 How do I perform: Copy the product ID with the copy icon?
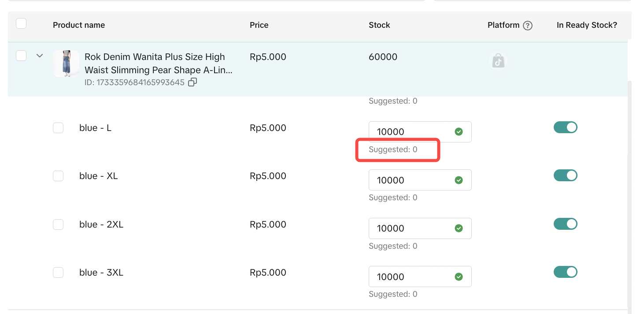[192, 82]
